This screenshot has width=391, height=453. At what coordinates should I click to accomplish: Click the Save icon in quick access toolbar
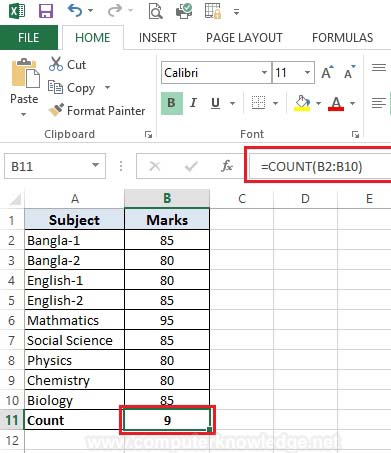click(x=46, y=11)
